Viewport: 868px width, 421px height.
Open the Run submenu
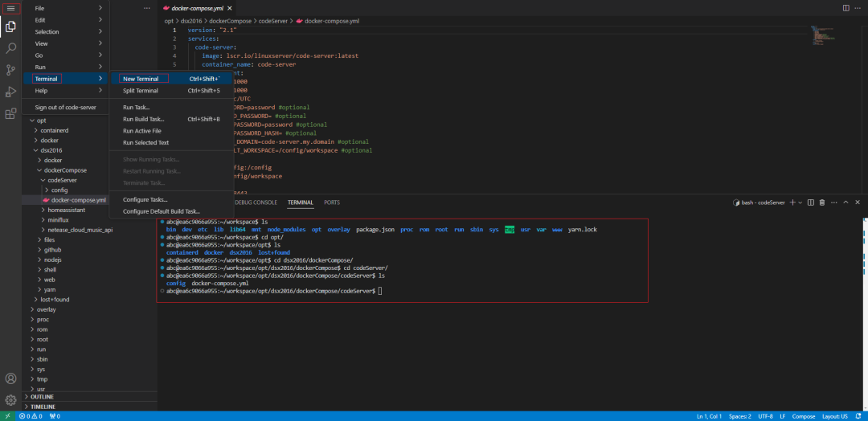65,67
